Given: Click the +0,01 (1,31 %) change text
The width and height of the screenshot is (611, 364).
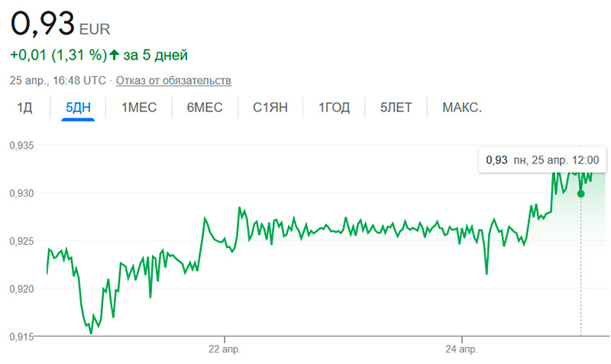Looking at the screenshot, I should pyautogui.click(x=57, y=55).
